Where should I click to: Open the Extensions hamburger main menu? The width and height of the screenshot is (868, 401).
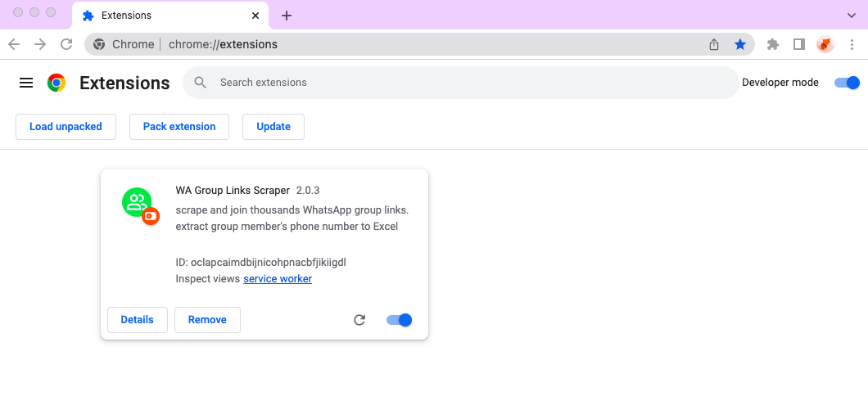26,83
